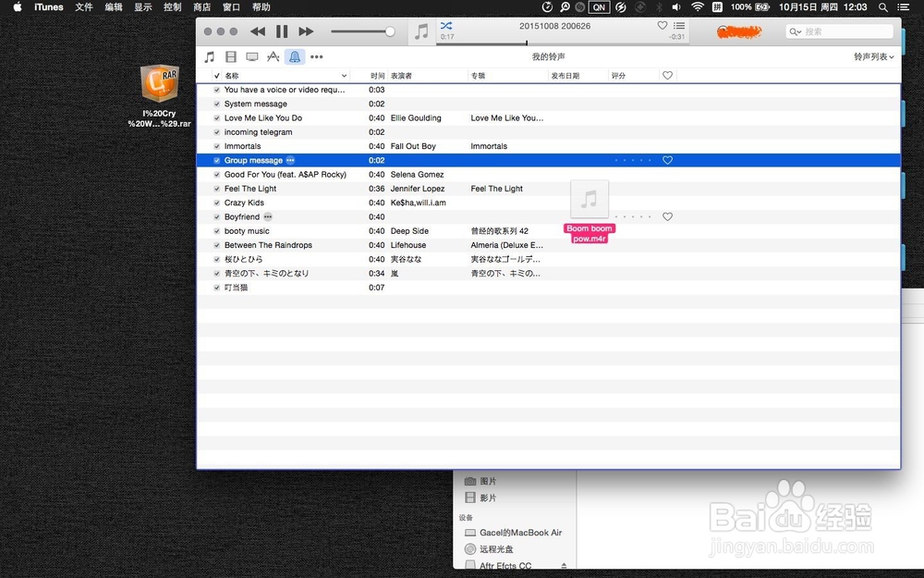The width and height of the screenshot is (924, 578).
Task: Toggle shuffle in the now-playing display
Action: pos(446,25)
